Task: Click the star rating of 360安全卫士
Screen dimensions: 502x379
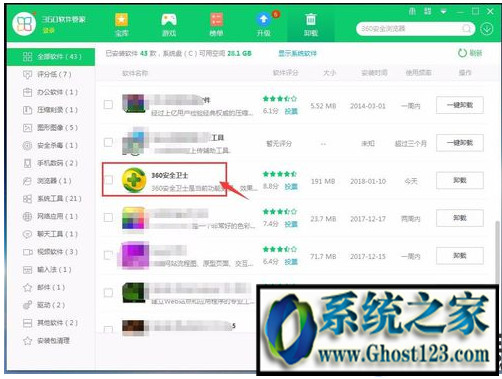Action: click(280, 174)
